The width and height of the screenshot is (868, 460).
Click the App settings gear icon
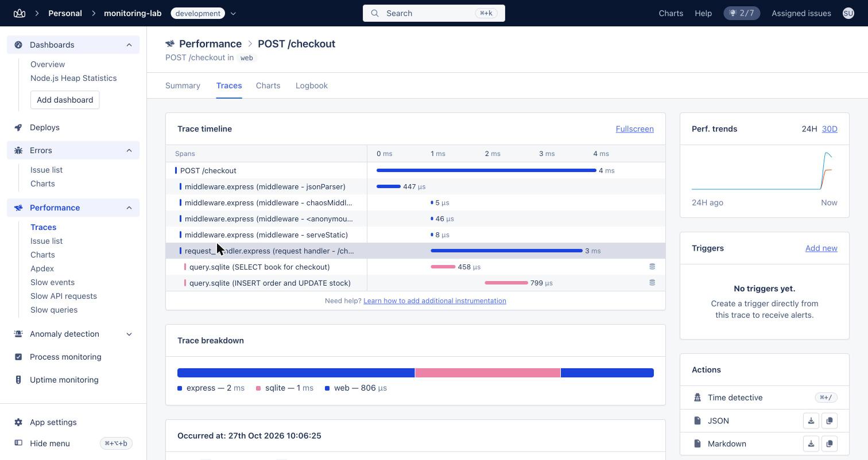coord(18,422)
